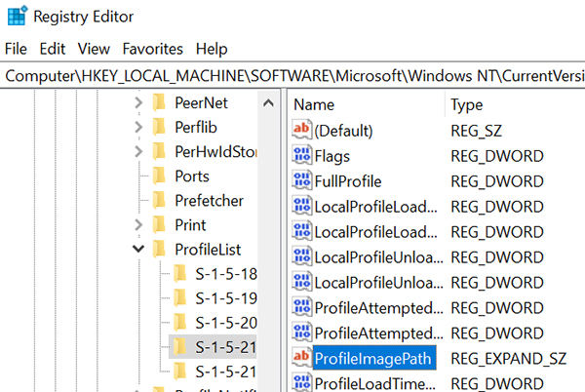This screenshot has height=392, width=585.
Task: Expand the Perflib key
Action: pos(138,127)
